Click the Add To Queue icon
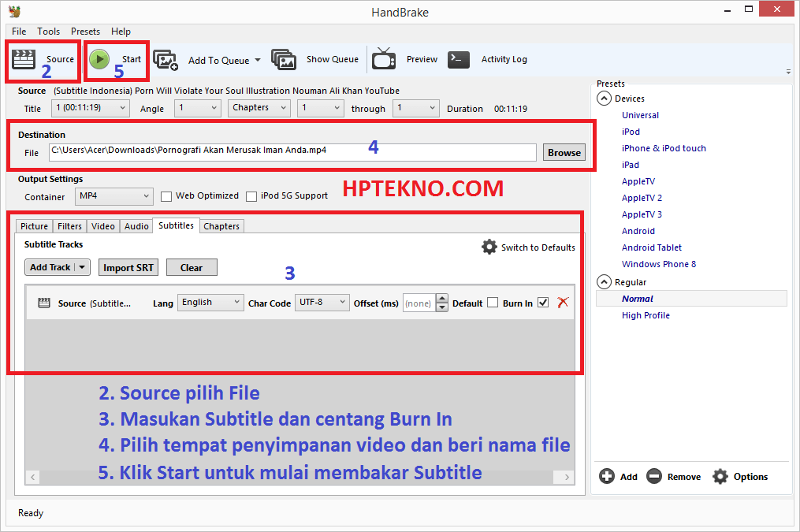Viewport: 800px width, 532px height. [x=166, y=59]
